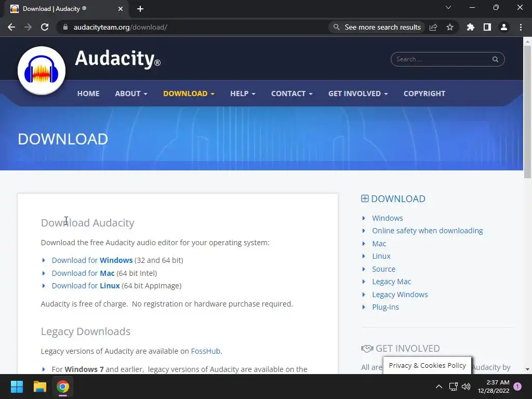Click the sidebar Mac link
The image size is (532, 399).
pyautogui.click(x=379, y=244)
